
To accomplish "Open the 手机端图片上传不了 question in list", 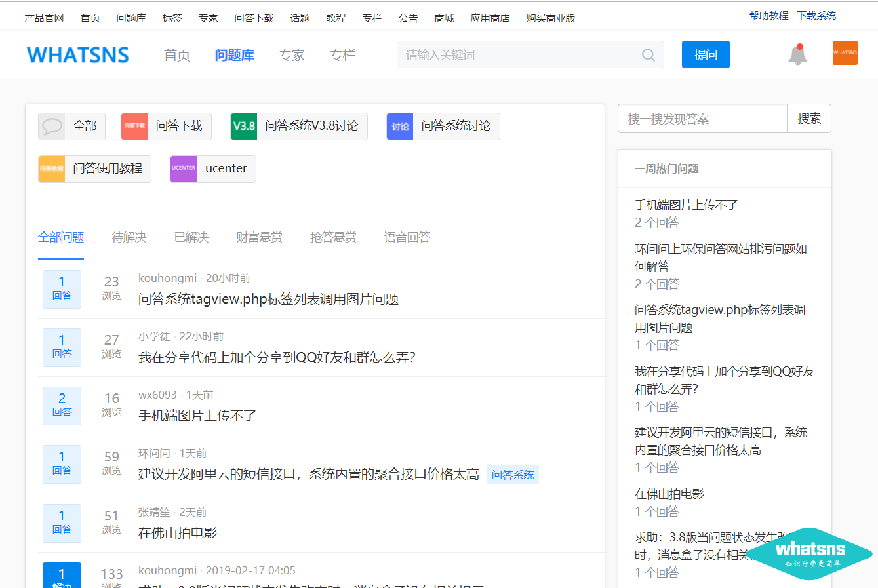I will [197, 416].
